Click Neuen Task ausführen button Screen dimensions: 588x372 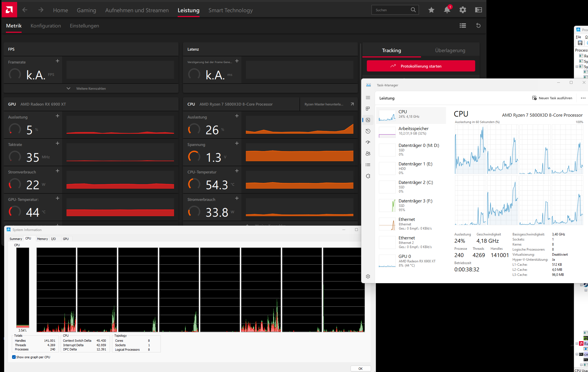552,98
